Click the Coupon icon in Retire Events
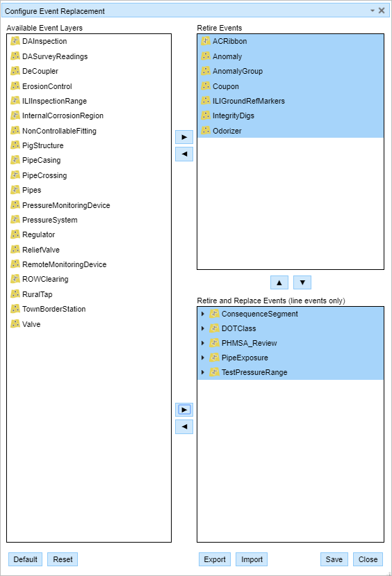The height and width of the screenshot is (576, 392). pos(206,86)
